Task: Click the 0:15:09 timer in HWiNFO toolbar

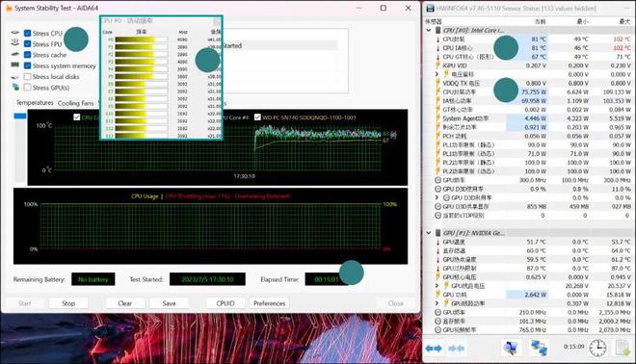Action: (573, 347)
